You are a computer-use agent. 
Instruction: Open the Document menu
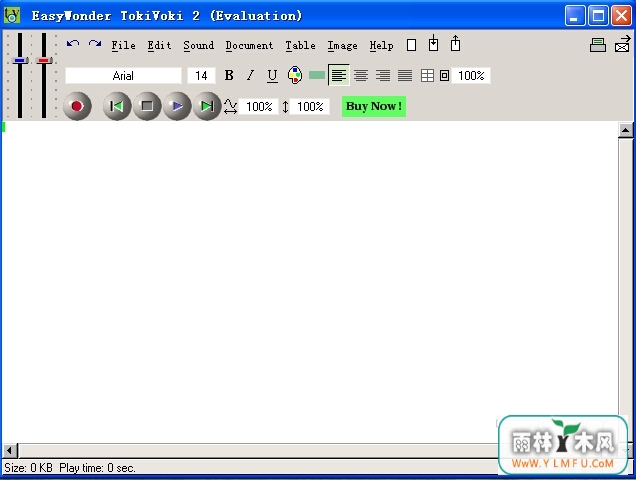coord(249,45)
